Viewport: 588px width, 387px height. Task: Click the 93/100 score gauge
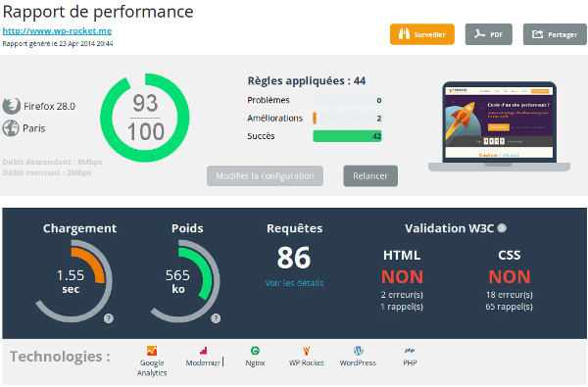145,118
